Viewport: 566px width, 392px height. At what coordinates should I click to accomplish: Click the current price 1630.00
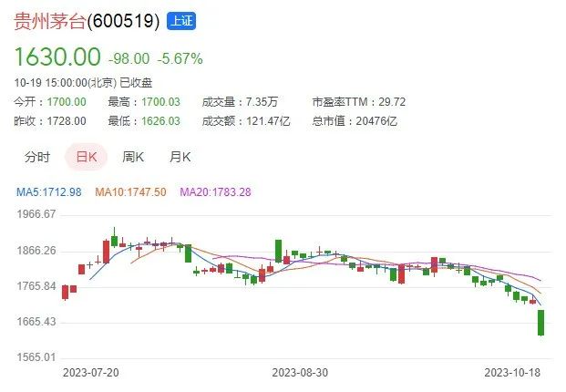click(x=57, y=57)
